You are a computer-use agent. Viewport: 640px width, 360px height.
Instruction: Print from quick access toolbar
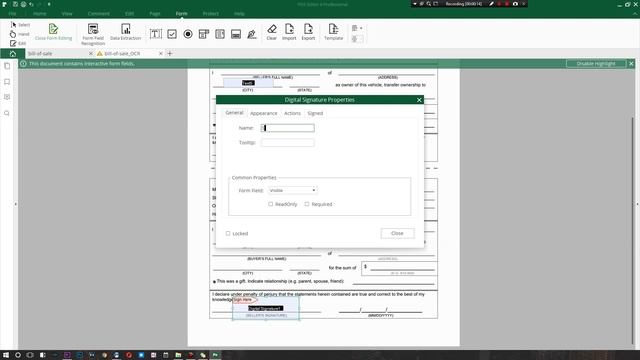pyautogui.click(x=23, y=4)
